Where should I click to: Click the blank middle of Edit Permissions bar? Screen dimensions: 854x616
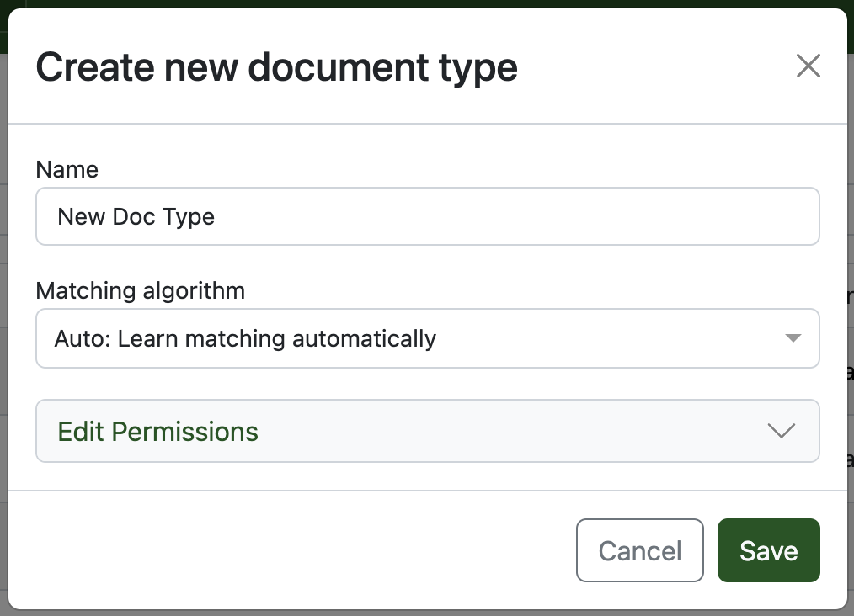[505, 431]
